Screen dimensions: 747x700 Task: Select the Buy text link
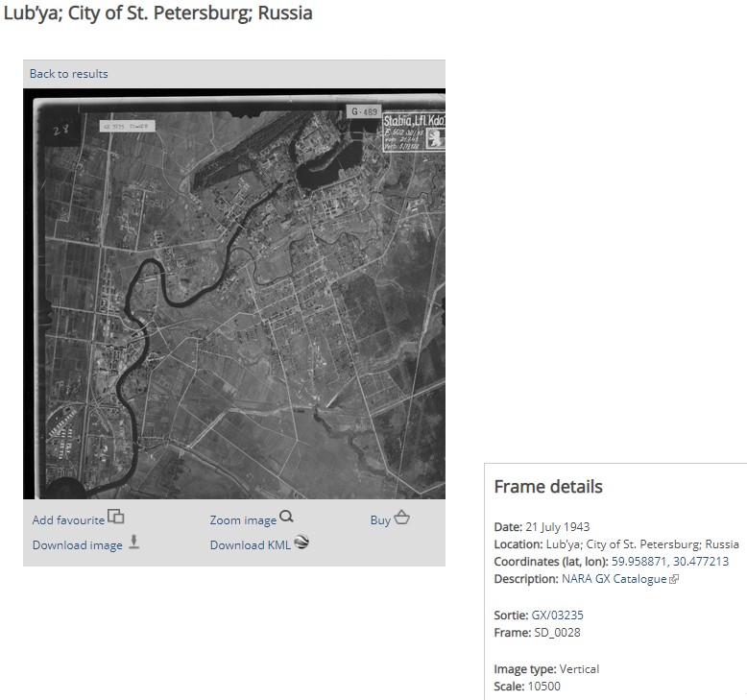point(380,519)
